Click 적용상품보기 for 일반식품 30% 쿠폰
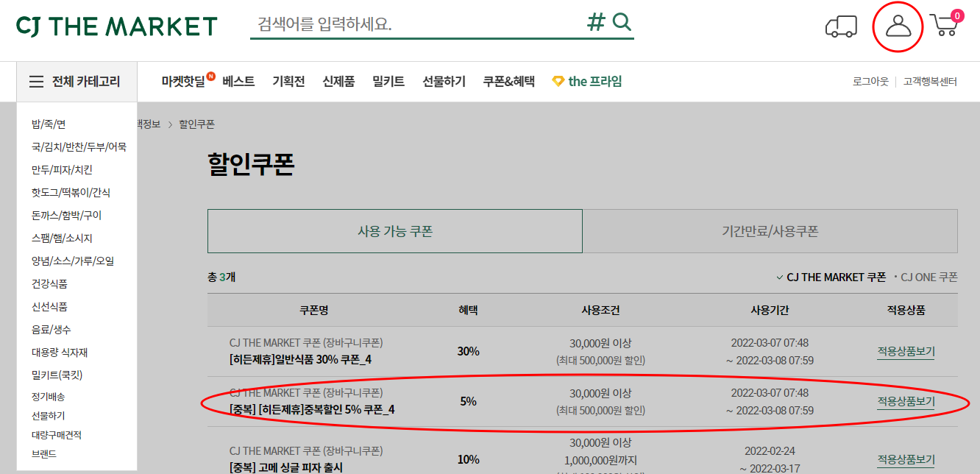This screenshot has height=474, width=980. [x=906, y=352]
